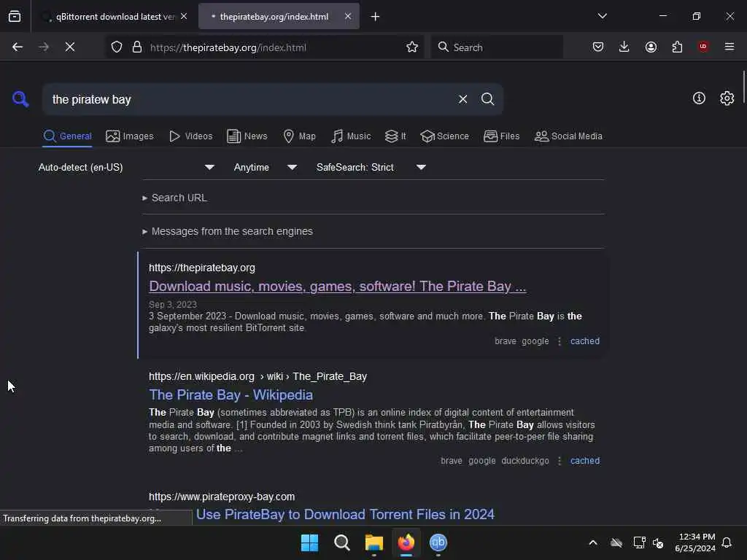The image size is (747, 560).
Task: Switch to the IT category
Action: click(x=395, y=136)
